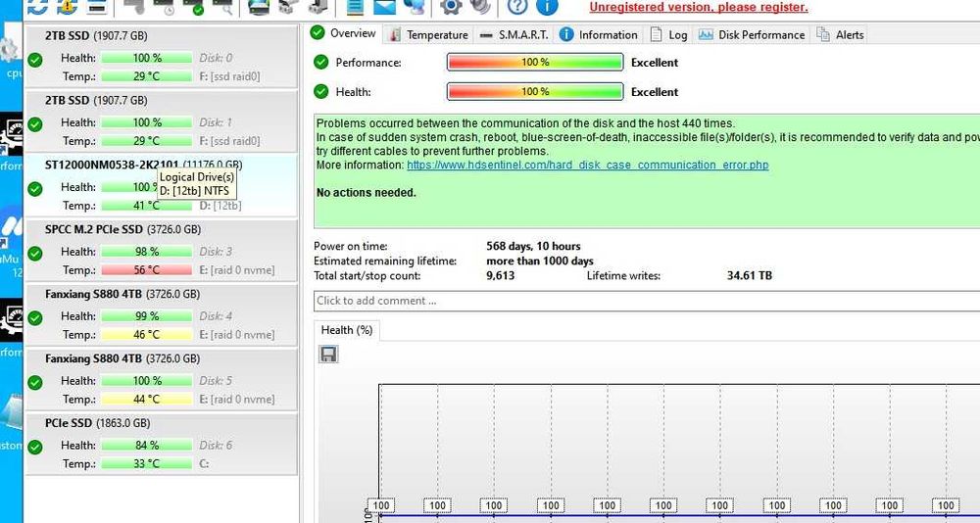Click the yellow 46 °C temperature bar

coord(146,335)
